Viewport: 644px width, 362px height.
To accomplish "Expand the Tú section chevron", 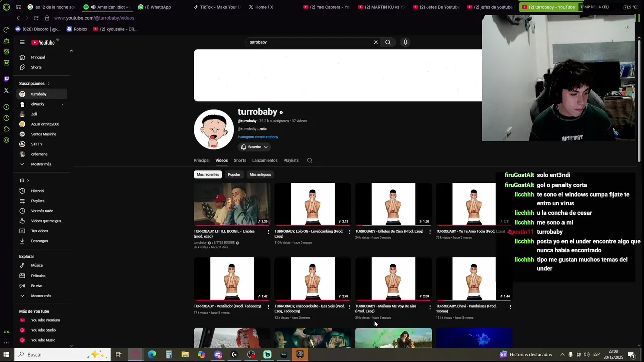I will pyautogui.click(x=28, y=180).
